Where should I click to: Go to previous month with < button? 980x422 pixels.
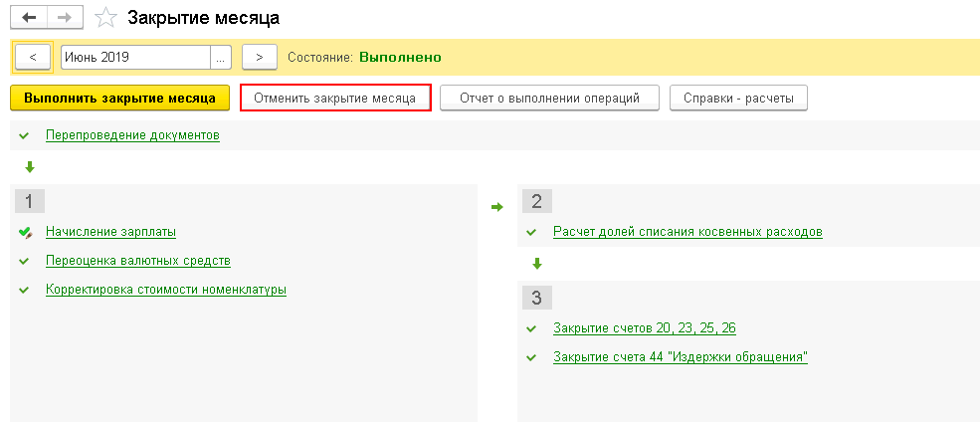(33, 58)
